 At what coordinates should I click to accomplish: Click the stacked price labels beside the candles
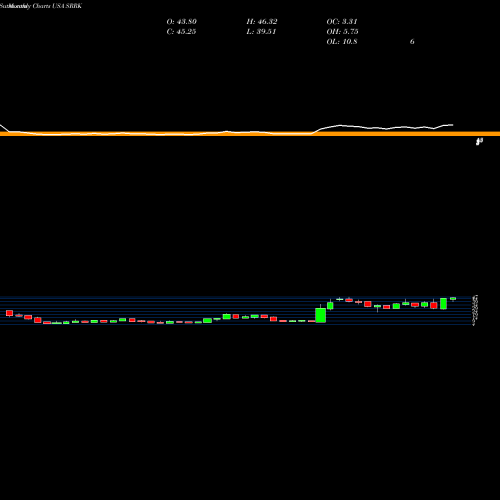[x=475, y=310]
